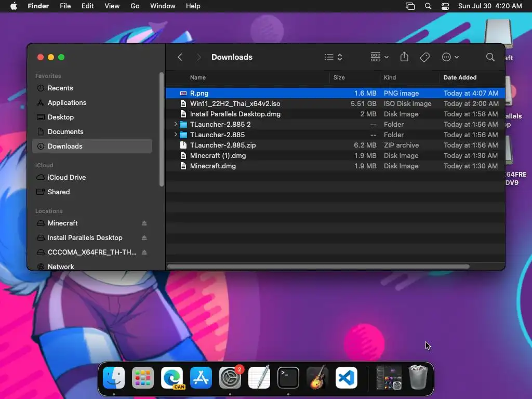This screenshot has width=532, height=399.
Task: Eject the Minecraft volume
Action: pyautogui.click(x=144, y=223)
